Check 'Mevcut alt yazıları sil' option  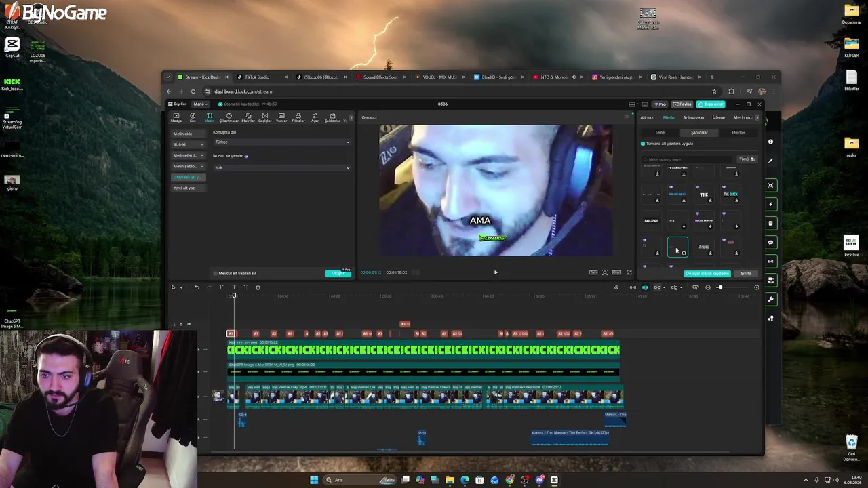[x=216, y=273]
